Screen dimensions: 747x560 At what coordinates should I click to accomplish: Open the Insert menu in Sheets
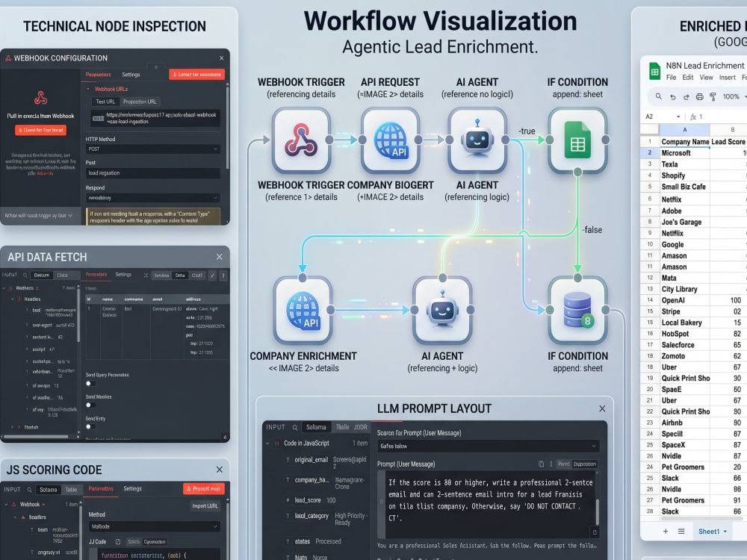[728, 77]
